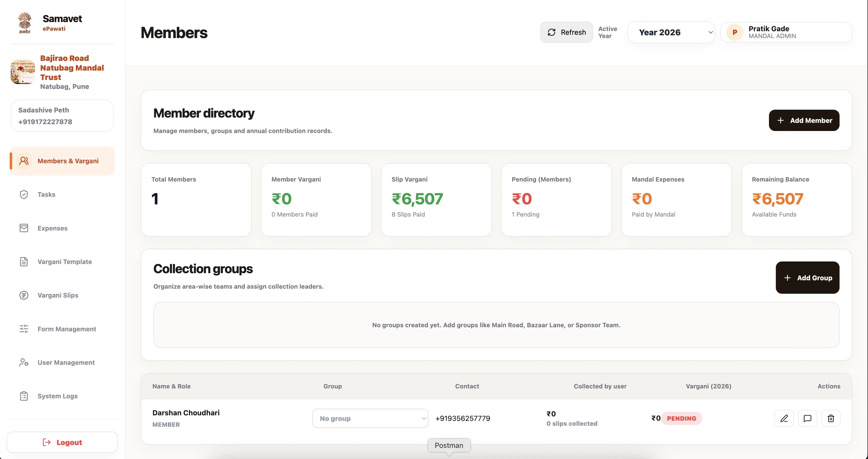Image resolution: width=868 pixels, height=459 pixels.
Task: Click the Bajirao Road Natubag Mandal Trust title
Action: 72,68
